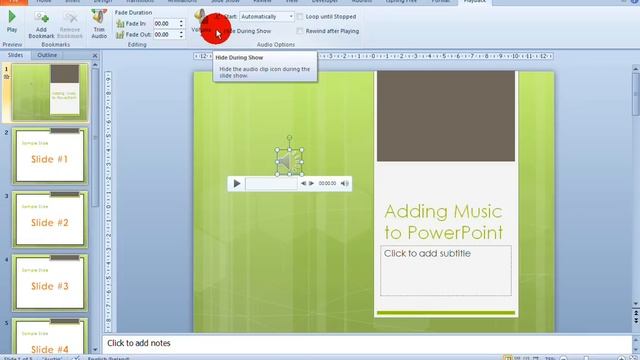Viewport: 640px width, 360px height.
Task: Click the up arrow of the main slide scrollbar
Action: [636, 69]
